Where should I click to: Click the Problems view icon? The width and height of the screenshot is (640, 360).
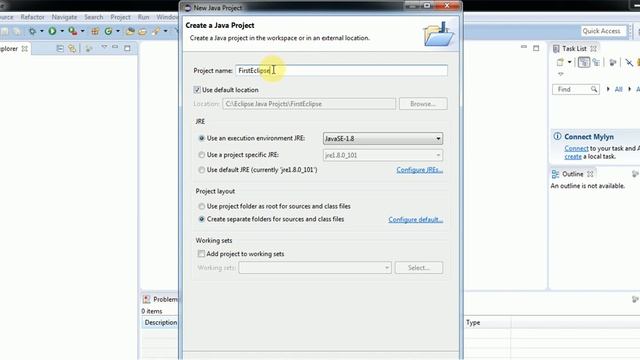(147, 299)
